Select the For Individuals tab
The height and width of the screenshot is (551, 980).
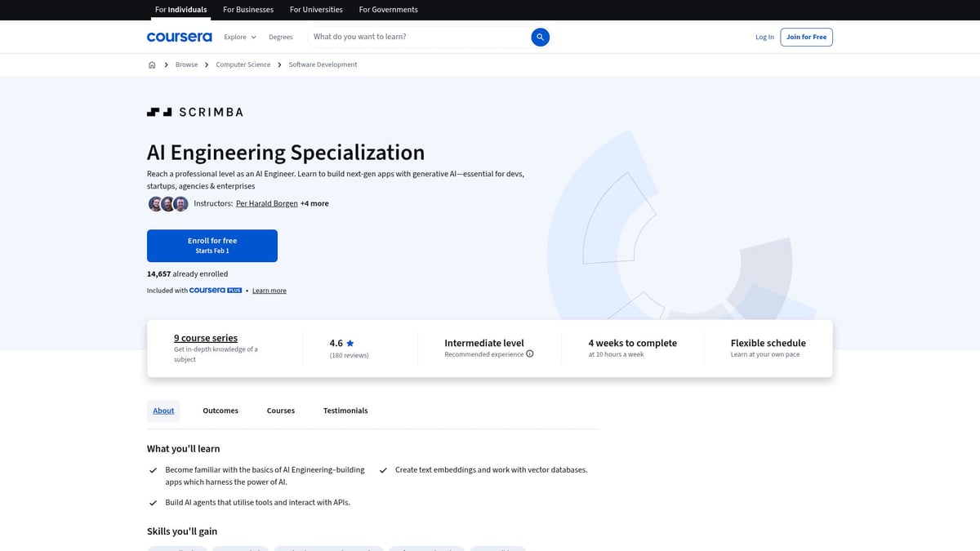[181, 10]
